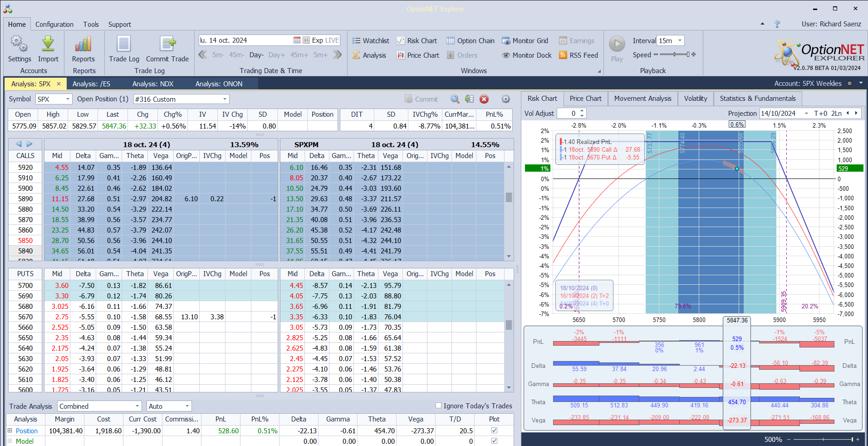Start playback with the Play button
This screenshot has height=446, width=868.
pyautogui.click(x=617, y=44)
